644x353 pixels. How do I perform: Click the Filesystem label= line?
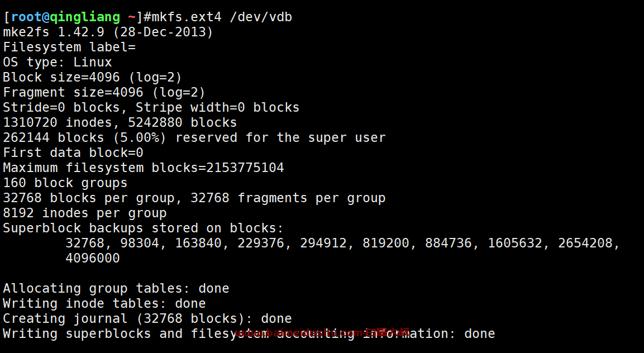(x=69, y=47)
